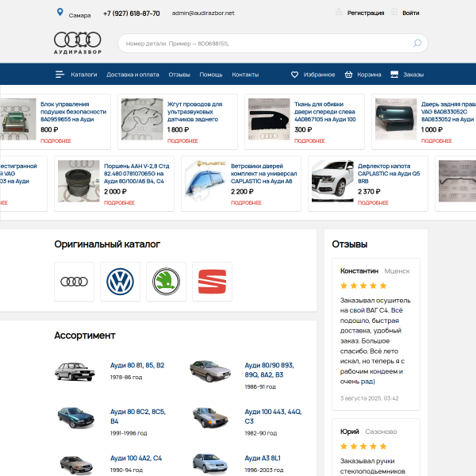Open Поршень AAH V-2,8 product title
Screen dimensions: 476x476
pyautogui.click(x=136, y=174)
